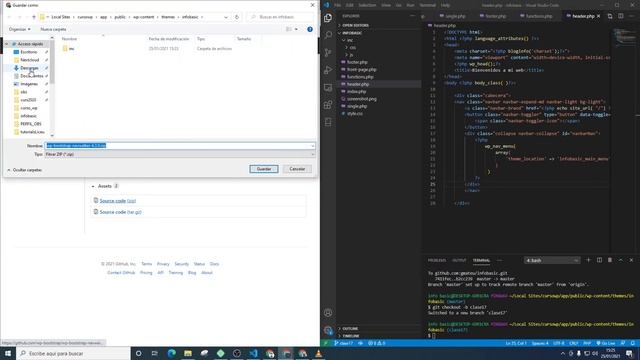Open Visual Studio Code from the taskbar

tap(253, 353)
